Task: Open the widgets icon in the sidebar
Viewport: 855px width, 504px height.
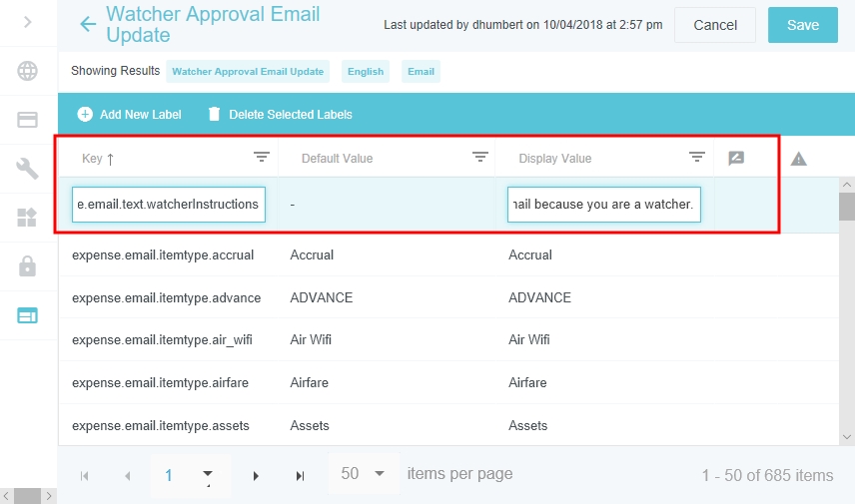Action: click(27, 218)
